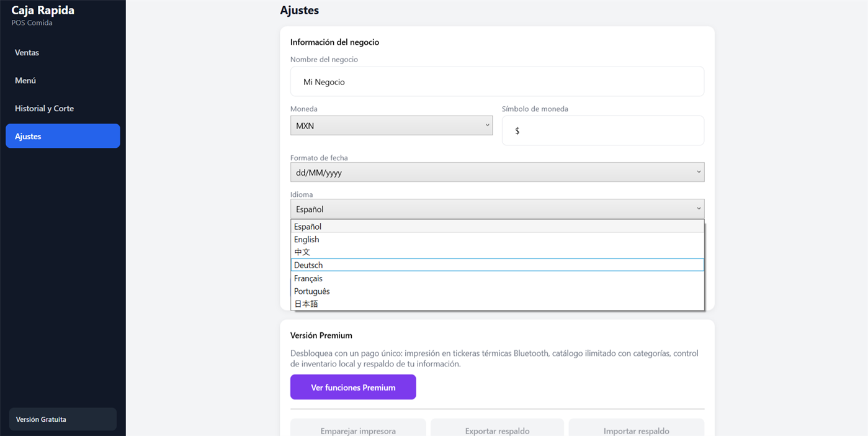Select 日本語 language option
The width and height of the screenshot is (868, 436).
498,304
